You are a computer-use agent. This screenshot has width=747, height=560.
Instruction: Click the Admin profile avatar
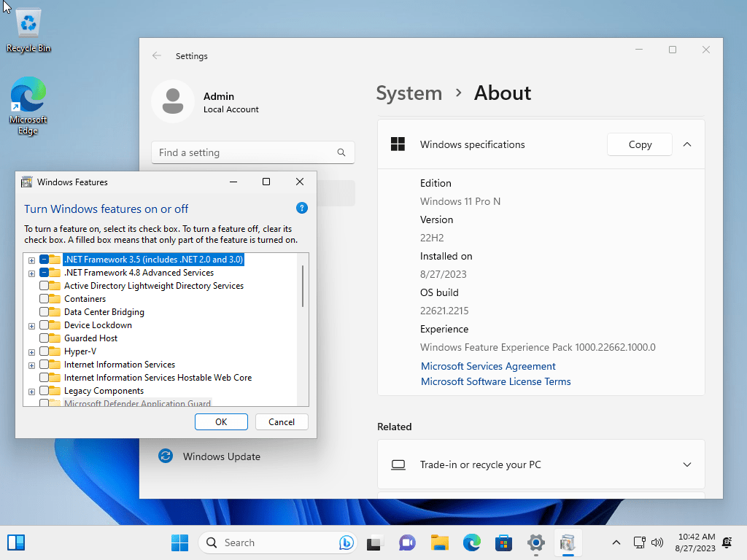pos(172,101)
